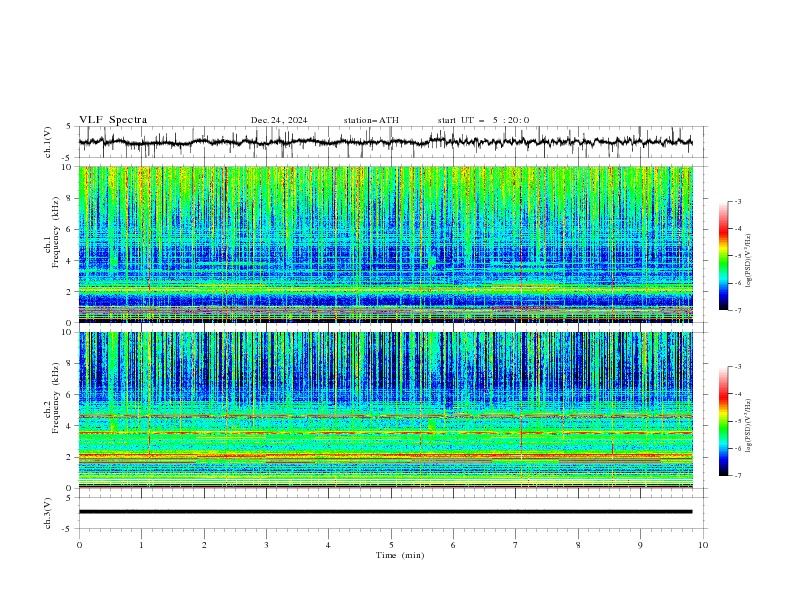Viewport: 792px width, 612px height.
Task: Click the '5' voltage tick of ch.1 waveform
Action: click(x=69, y=126)
